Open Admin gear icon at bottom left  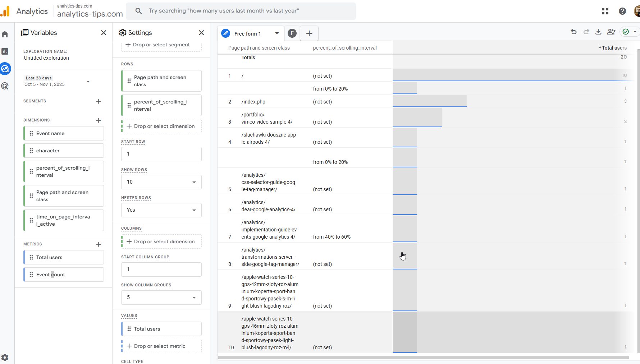coord(5,358)
